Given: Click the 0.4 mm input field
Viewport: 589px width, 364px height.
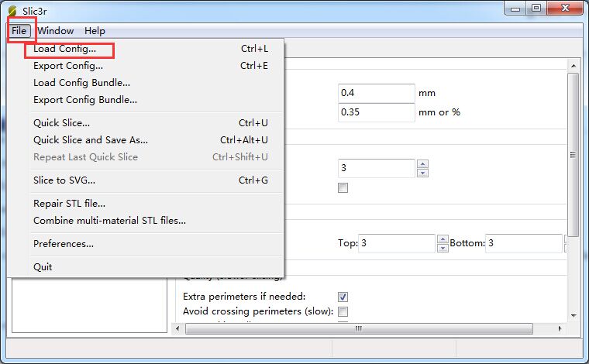Looking at the screenshot, I should pos(377,93).
